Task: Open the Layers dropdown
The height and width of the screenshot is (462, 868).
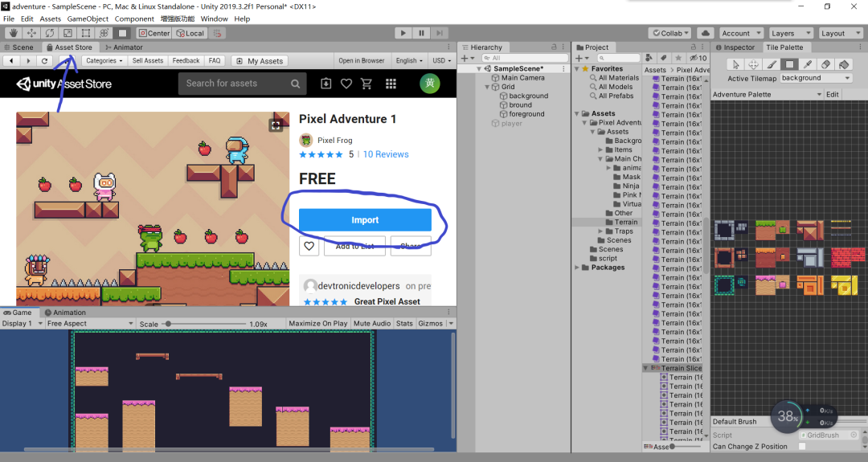Action: [791, 33]
